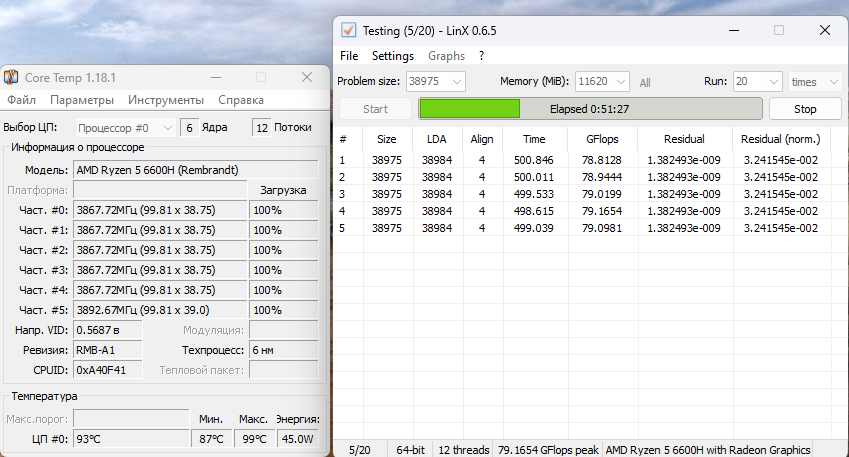The width and height of the screenshot is (849, 457).
Task: Click the # column header
Action: (348, 139)
